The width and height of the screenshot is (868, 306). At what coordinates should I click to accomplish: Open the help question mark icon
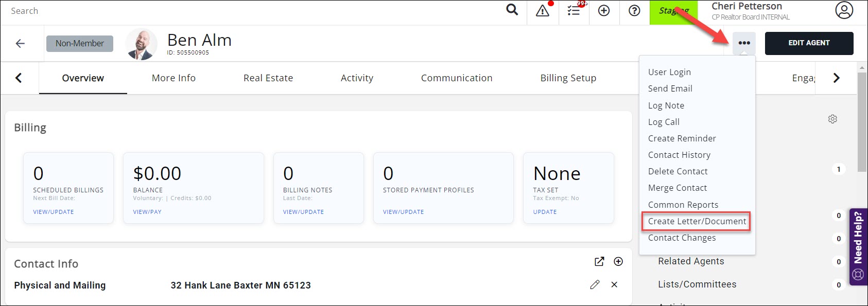[x=634, y=11]
